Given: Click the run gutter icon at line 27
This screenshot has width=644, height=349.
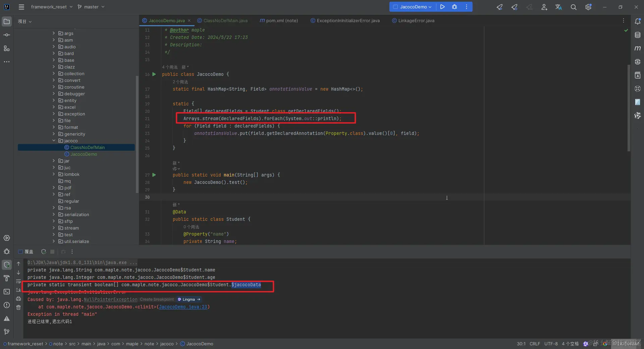Looking at the screenshot, I should coord(154,175).
